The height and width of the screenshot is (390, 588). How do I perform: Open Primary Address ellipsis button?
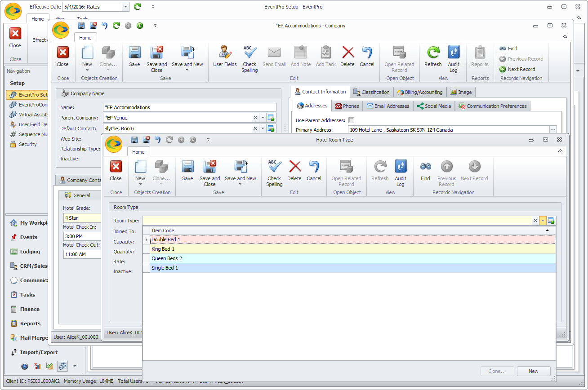(553, 130)
